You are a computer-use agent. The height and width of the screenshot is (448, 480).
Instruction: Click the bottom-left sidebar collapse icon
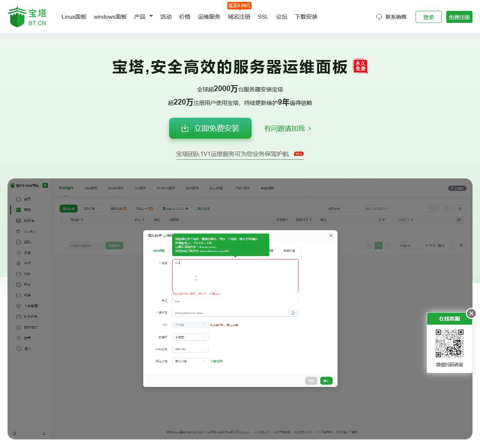pos(15,433)
